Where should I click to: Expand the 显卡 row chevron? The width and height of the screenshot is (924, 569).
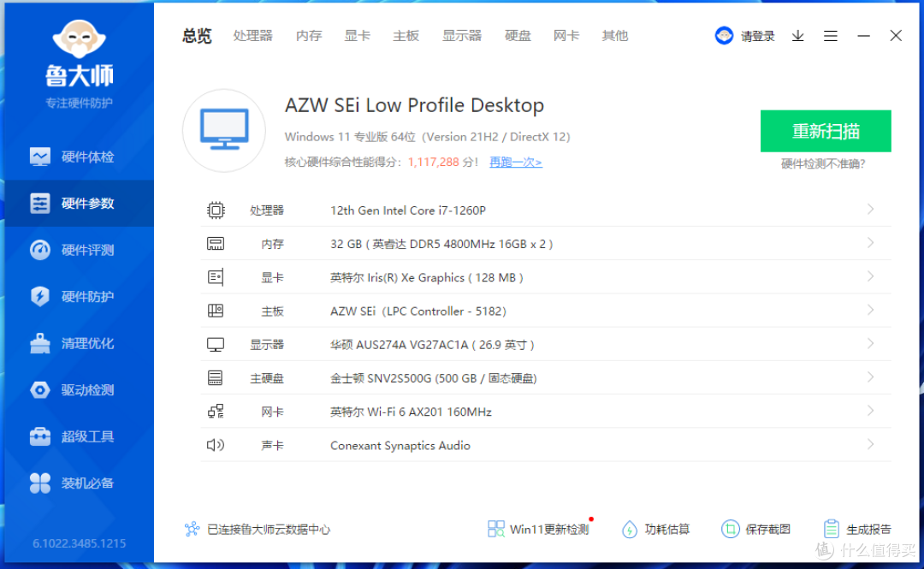[x=870, y=276]
